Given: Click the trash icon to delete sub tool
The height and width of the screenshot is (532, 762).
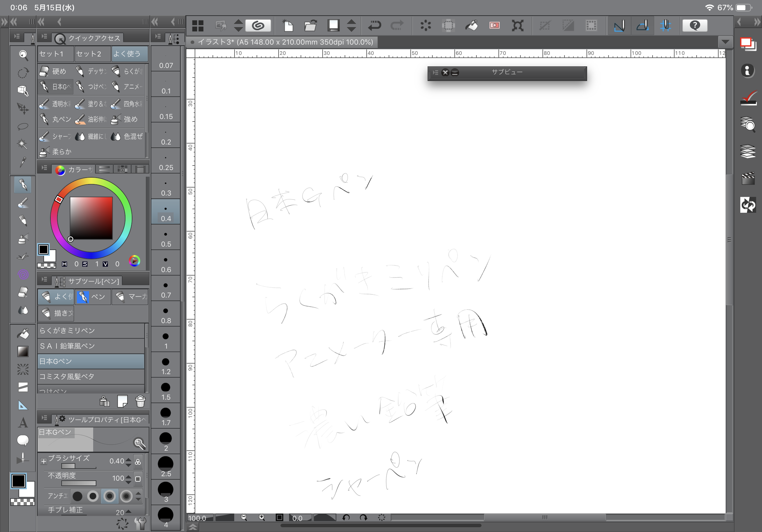Looking at the screenshot, I should [140, 401].
